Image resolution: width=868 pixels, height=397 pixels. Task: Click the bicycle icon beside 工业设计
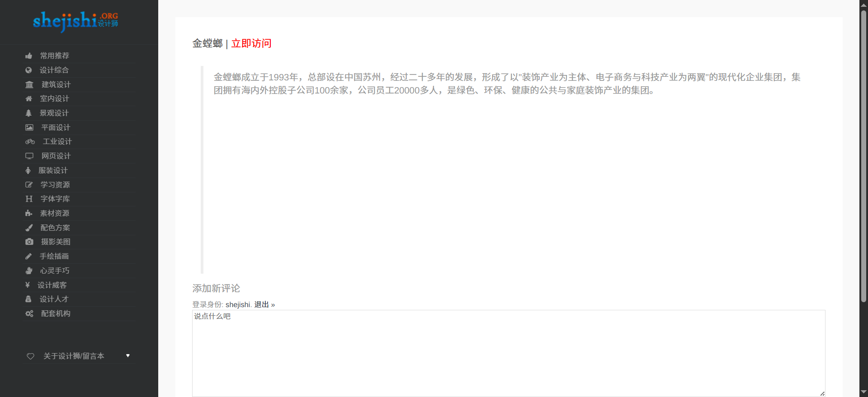pyautogui.click(x=30, y=141)
